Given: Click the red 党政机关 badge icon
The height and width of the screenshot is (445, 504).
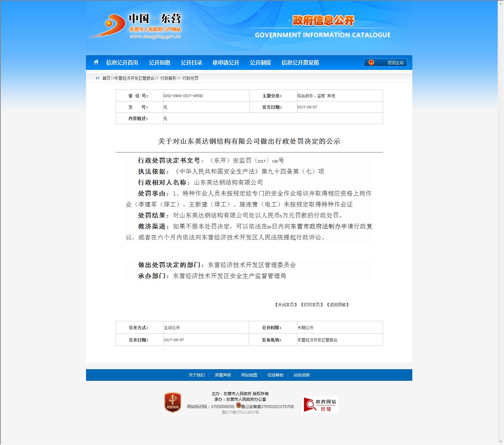Looking at the screenshot, I should [172, 402].
